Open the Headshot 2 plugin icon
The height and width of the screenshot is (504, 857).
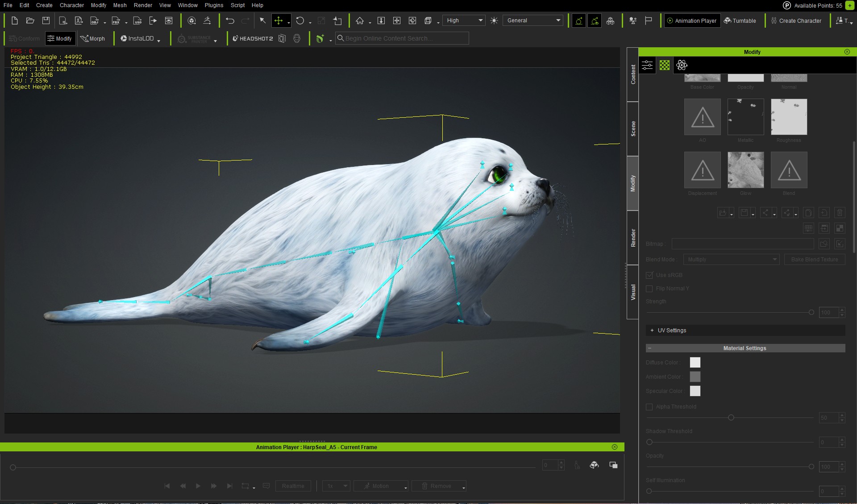[253, 38]
